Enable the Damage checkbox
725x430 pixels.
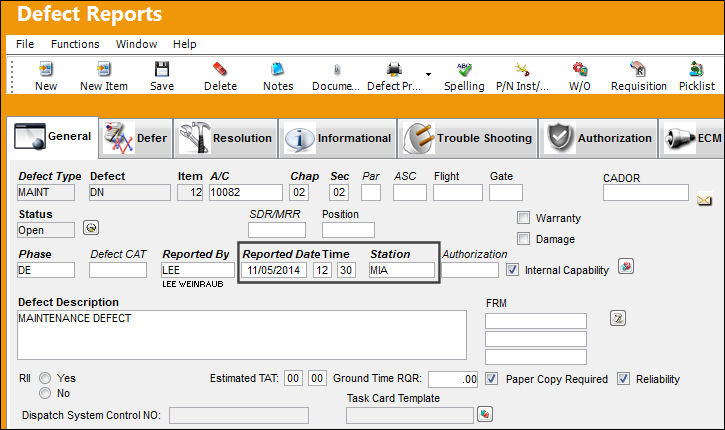[x=523, y=239]
